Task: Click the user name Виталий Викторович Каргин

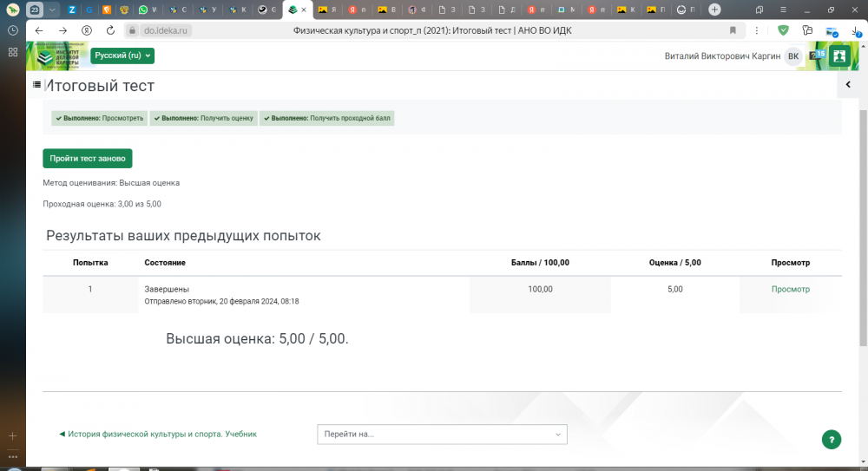Action: [x=722, y=56]
